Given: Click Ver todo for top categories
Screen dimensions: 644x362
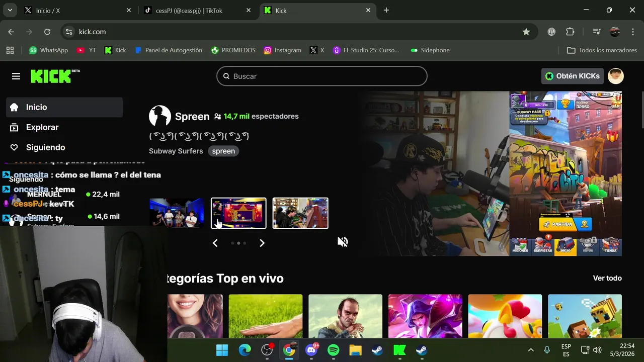Looking at the screenshot, I should click(607, 278).
